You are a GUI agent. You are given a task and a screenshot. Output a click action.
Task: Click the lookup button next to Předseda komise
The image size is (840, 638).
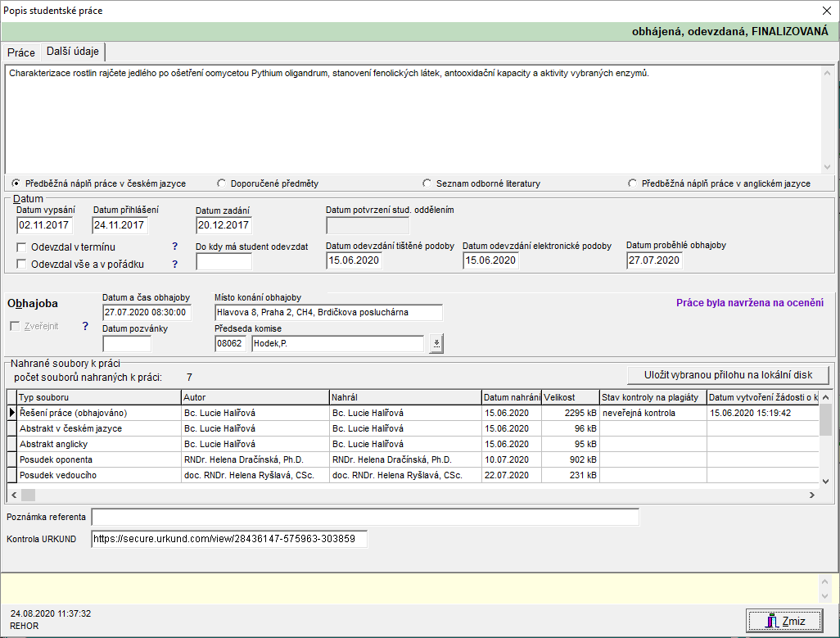click(436, 344)
